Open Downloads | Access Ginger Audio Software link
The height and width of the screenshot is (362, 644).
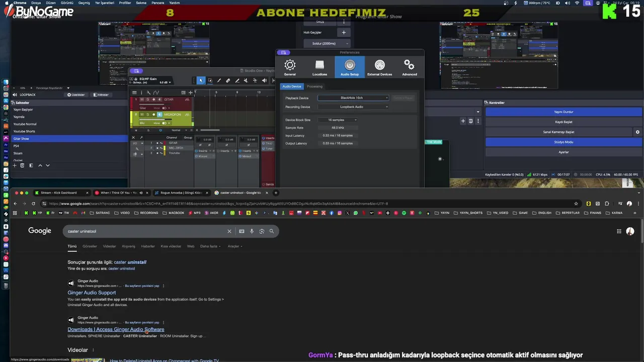pyautogui.click(x=116, y=329)
